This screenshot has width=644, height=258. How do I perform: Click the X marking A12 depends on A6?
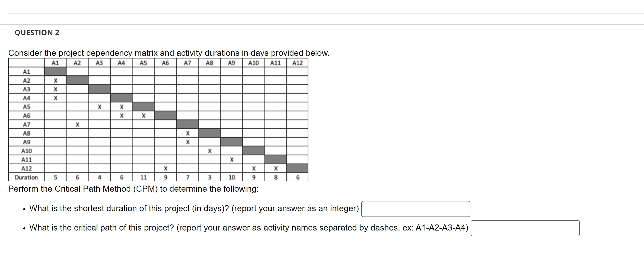[166, 168]
